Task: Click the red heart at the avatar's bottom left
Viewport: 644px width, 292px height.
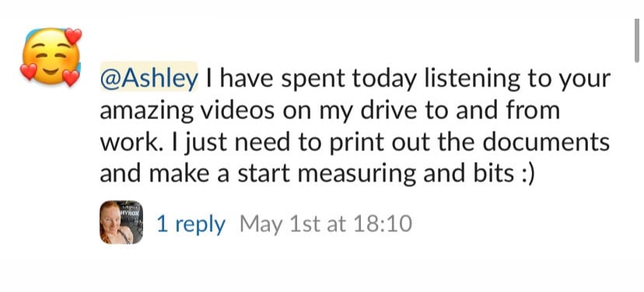Action: pos(28,72)
